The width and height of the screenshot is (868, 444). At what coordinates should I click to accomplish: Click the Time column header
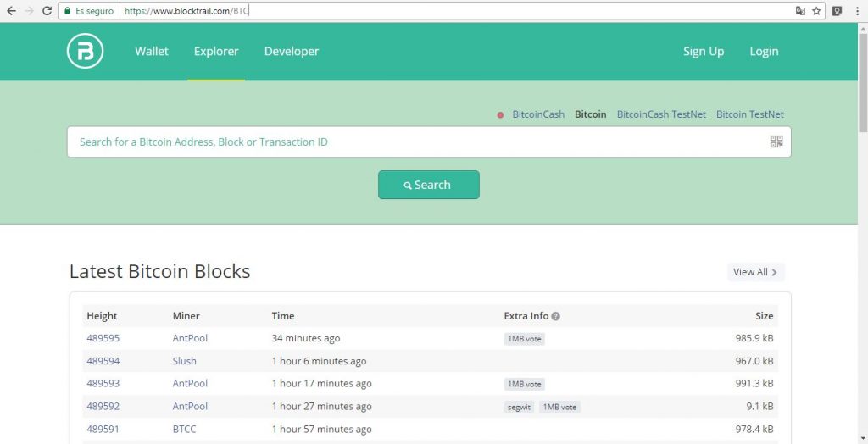click(x=283, y=316)
